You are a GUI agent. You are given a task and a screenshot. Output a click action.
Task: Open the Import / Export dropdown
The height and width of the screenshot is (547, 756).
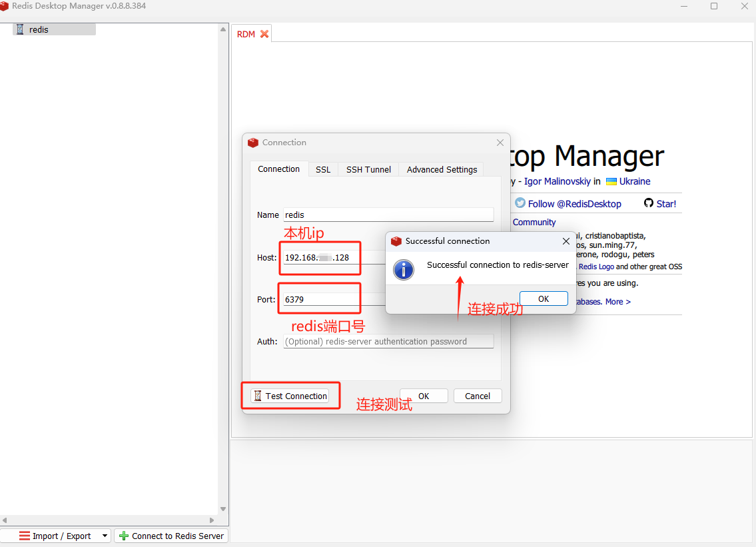105,536
